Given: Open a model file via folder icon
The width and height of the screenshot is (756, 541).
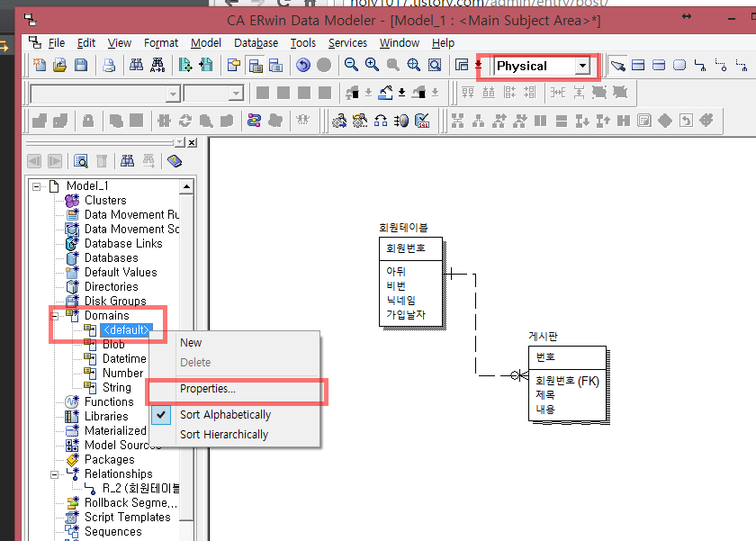Looking at the screenshot, I should click(59, 65).
